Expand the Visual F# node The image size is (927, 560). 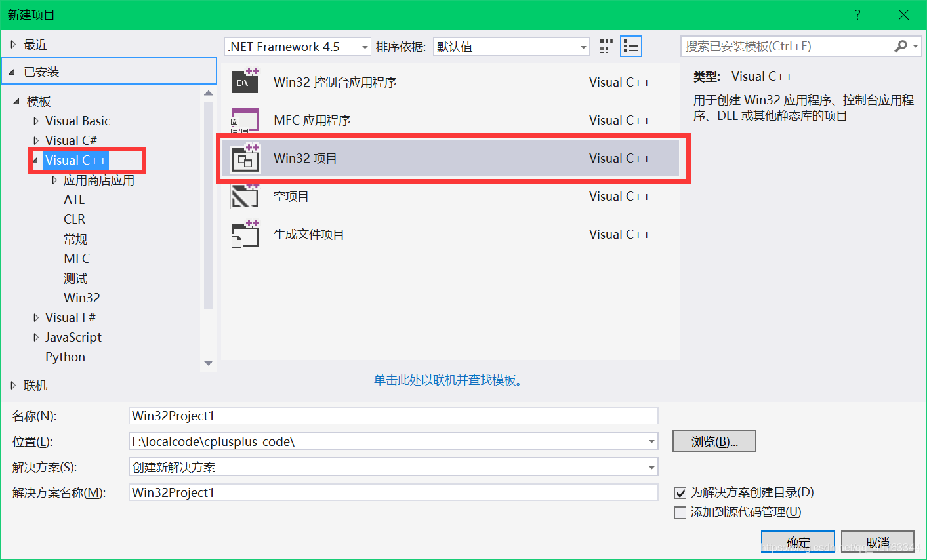pos(36,317)
